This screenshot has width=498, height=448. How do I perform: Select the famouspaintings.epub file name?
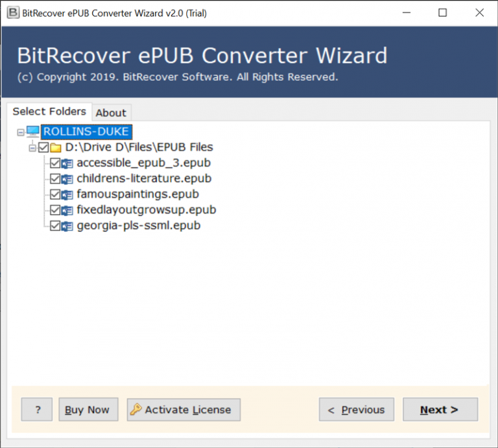[138, 194]
